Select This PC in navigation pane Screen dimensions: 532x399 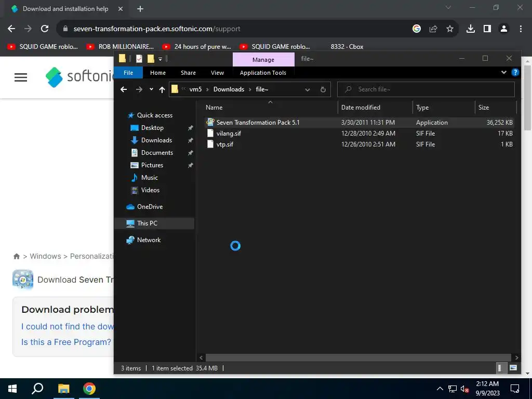[147, 223]
